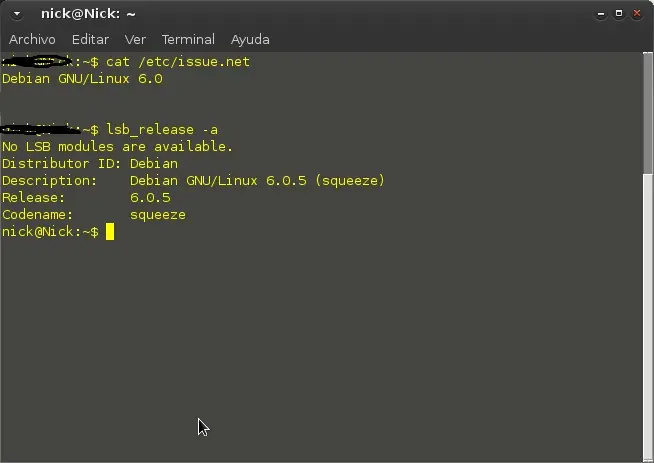Open window menu arrow in title bar
The image size is (654, 463).
[x=17, y=14]
